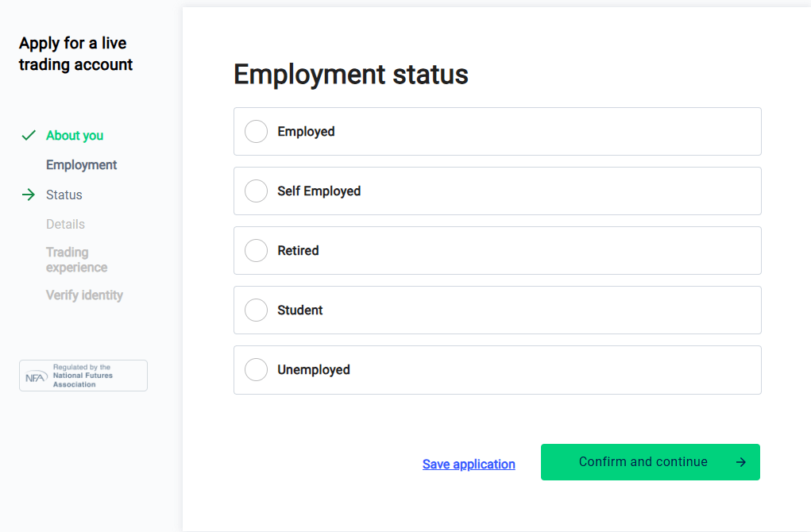811x532 pixels.
Task: Choose the Retired radio option
Action: [x=256, y=250]
